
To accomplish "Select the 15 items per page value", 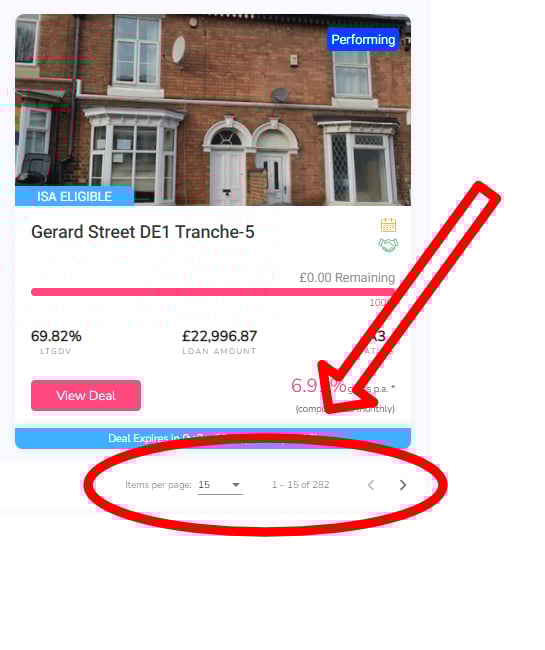I will pyautogui.click(x=204, y=485).
